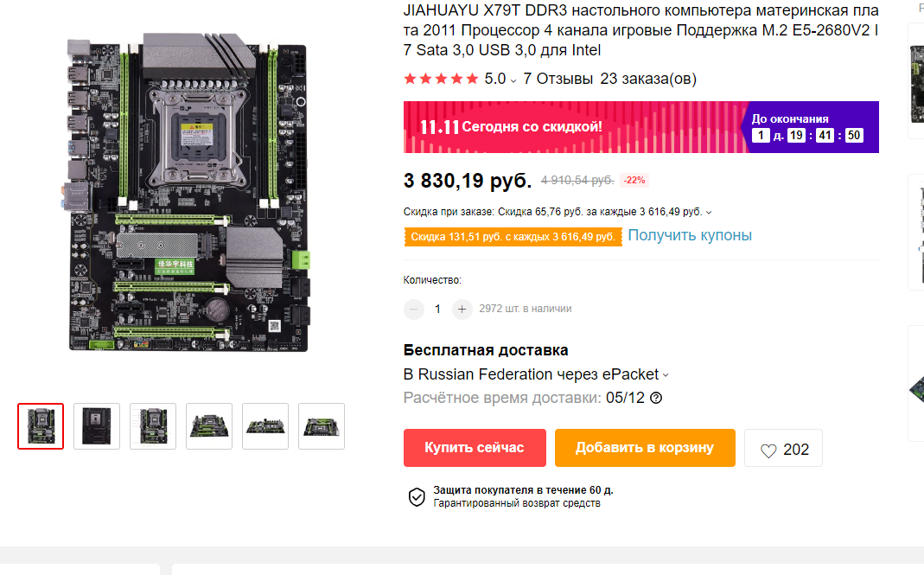The image size is (924, 575).
Task: Open the '7 Отзывы' reviews link
Action: click(x=558, y=79)
